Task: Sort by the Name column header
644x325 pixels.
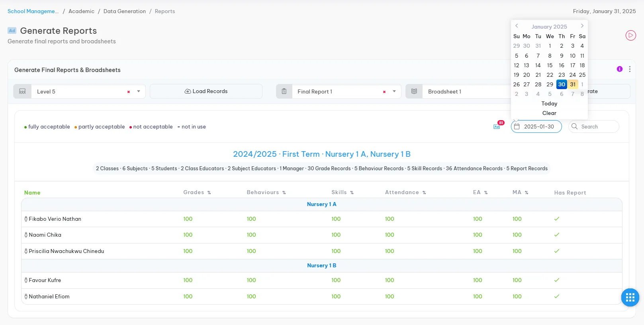Action: pos(32,193)
